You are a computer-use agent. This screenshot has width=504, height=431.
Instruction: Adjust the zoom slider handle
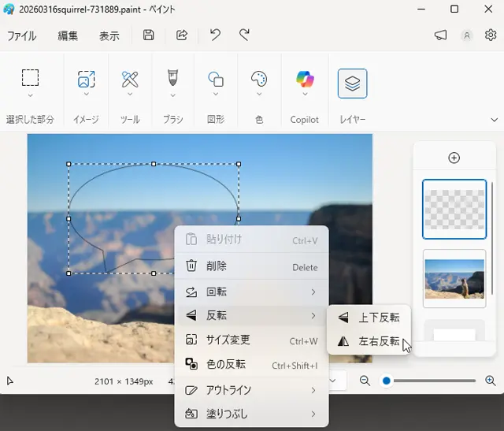[387, 381]
